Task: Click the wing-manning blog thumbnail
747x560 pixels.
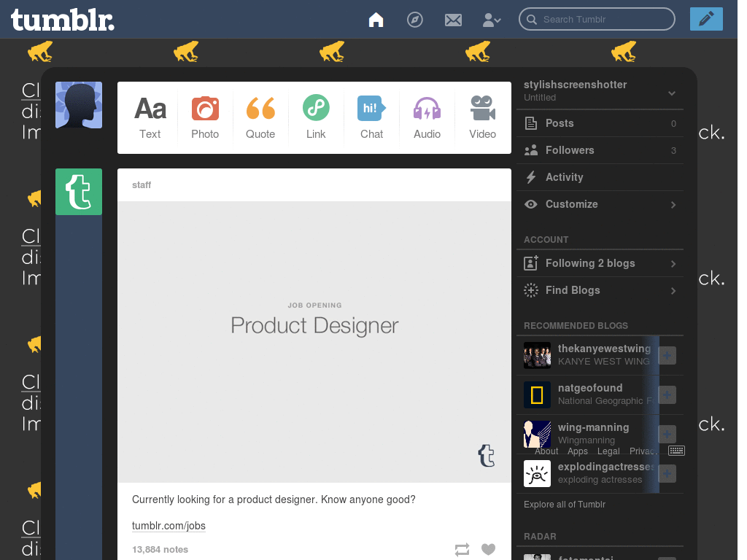Action: point(537,435)
